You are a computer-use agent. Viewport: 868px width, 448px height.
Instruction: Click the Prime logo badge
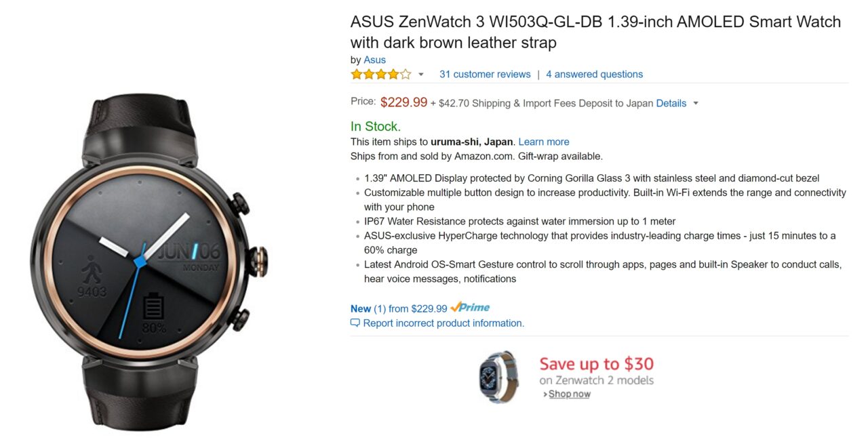[x=470, y=308]
